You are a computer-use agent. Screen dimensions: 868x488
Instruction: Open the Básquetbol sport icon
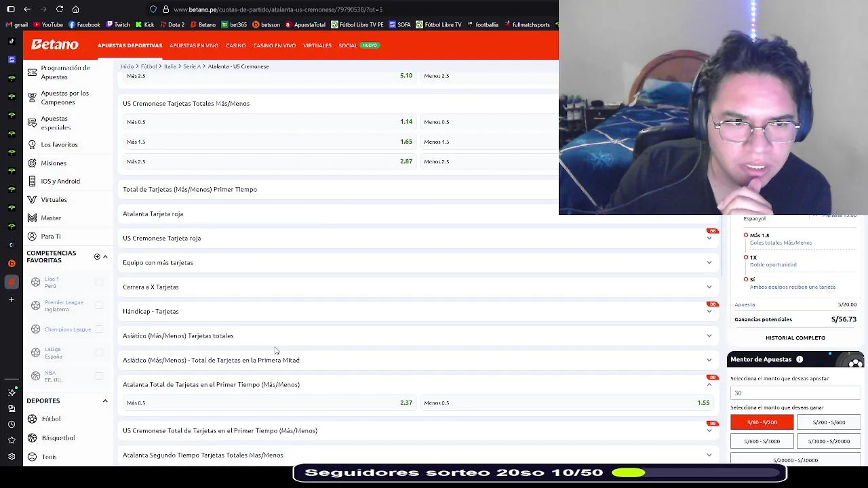32,438
